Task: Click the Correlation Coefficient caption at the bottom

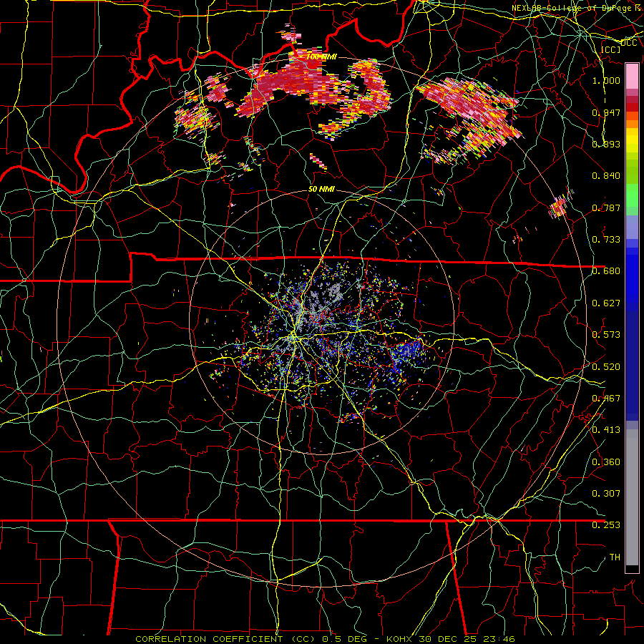Action: click(325, 639)
